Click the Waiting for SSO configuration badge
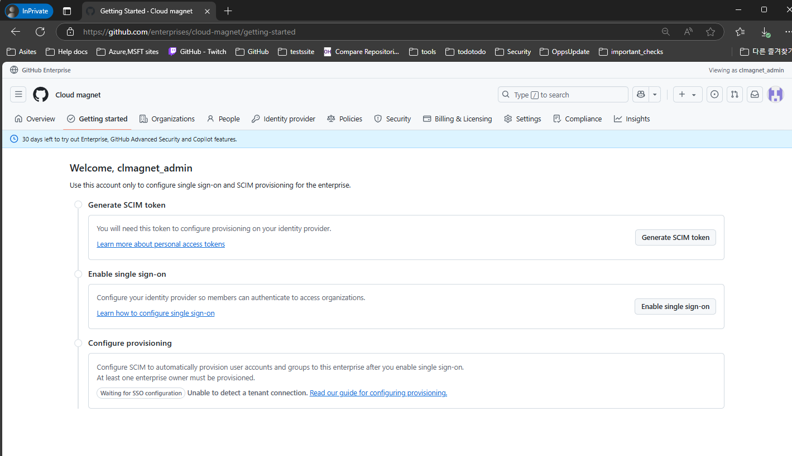This screenshot has width=792, height=456. tap(141, 393)
